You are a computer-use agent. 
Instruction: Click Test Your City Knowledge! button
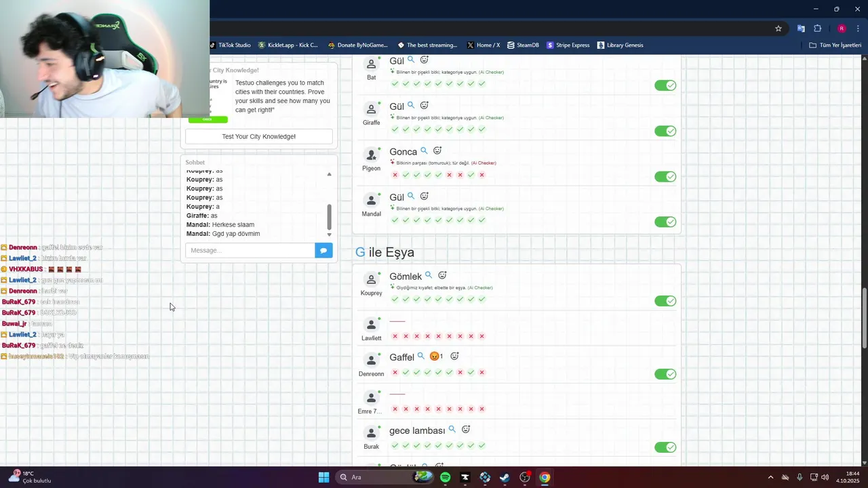(x=259, y=136)
